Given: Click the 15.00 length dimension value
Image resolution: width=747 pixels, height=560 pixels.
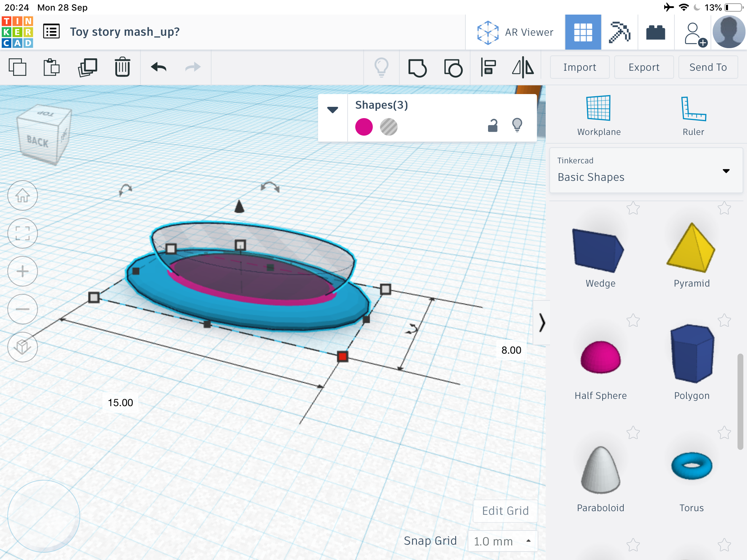Looking at the screenshot, I should pos(120,402).
